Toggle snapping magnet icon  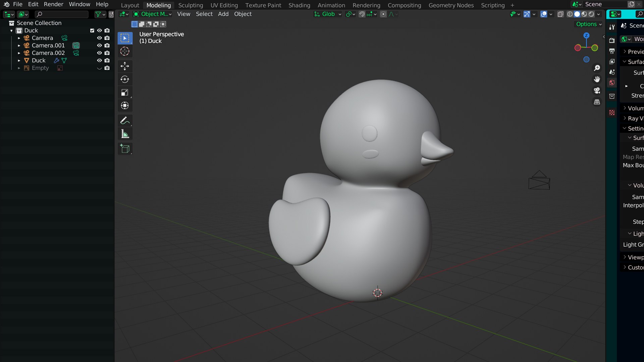click(362, 14)
